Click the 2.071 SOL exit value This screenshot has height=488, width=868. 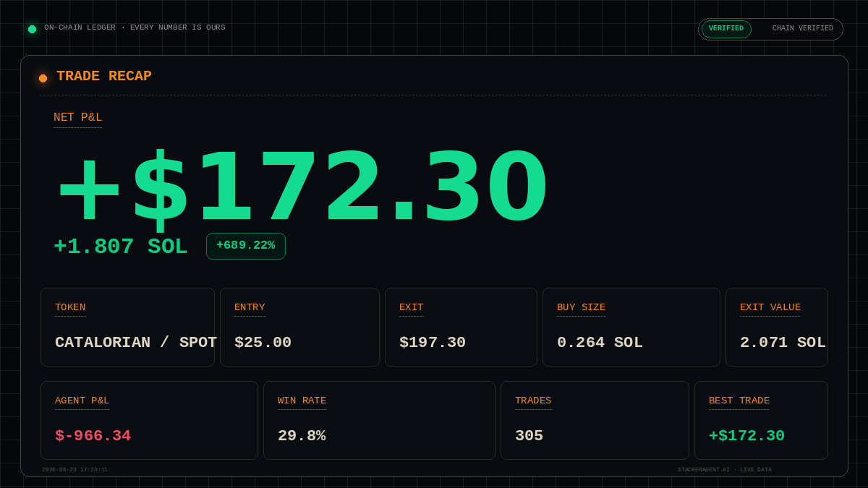point(783,343)
